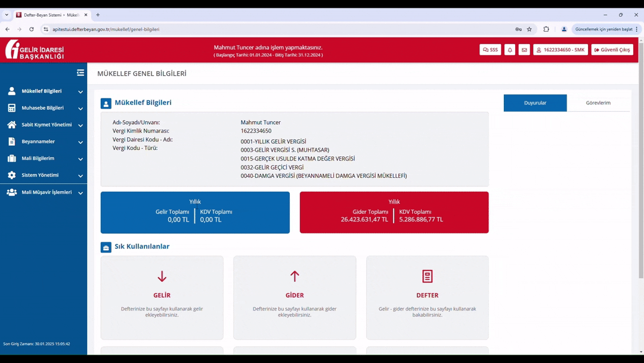Click Gelir İdaresi Başkanlığı logo

tap(35, 50)
